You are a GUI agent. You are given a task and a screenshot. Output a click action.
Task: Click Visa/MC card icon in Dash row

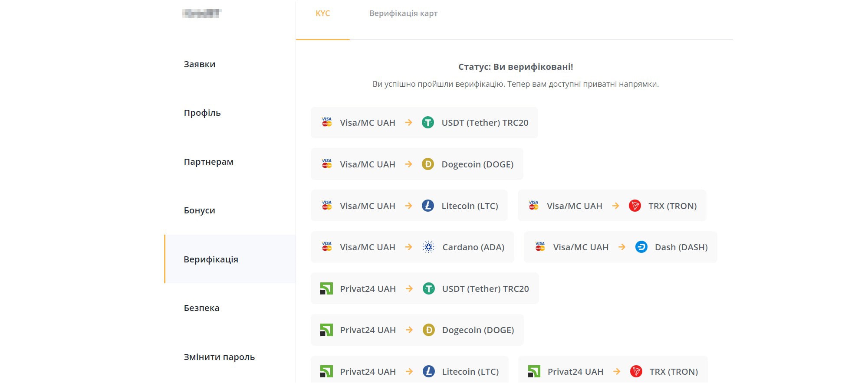coord(540,247)
